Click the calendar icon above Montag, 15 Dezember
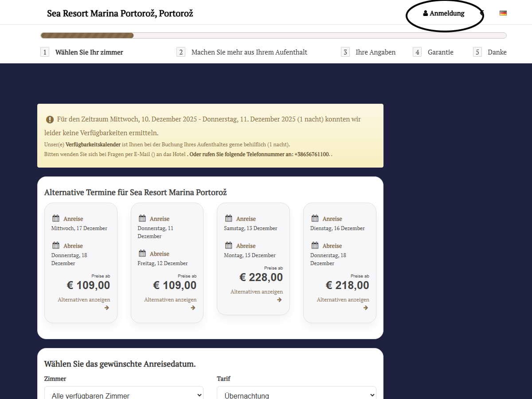This screenshot has height=399, width=532. (228, 245)
